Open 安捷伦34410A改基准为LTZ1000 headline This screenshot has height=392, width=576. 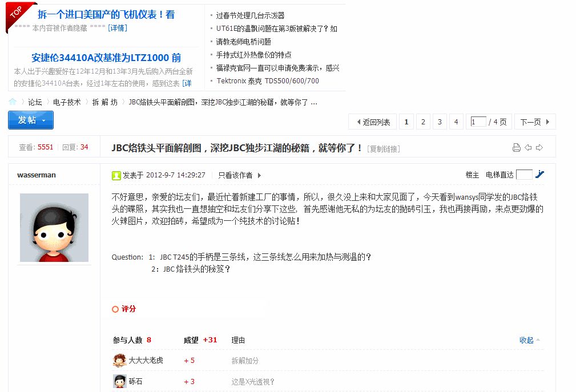tap(106, 58)
